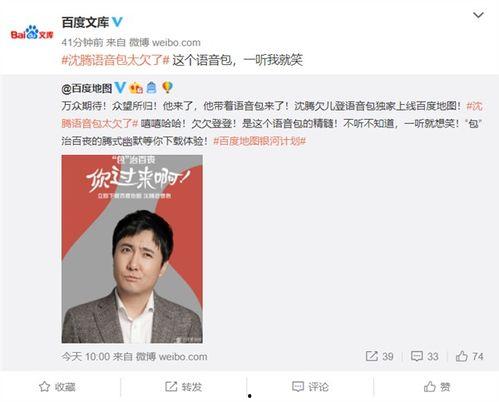499x402 pixels.
Task: Click the comment count 33 icon
Action: tap(417, 356)
